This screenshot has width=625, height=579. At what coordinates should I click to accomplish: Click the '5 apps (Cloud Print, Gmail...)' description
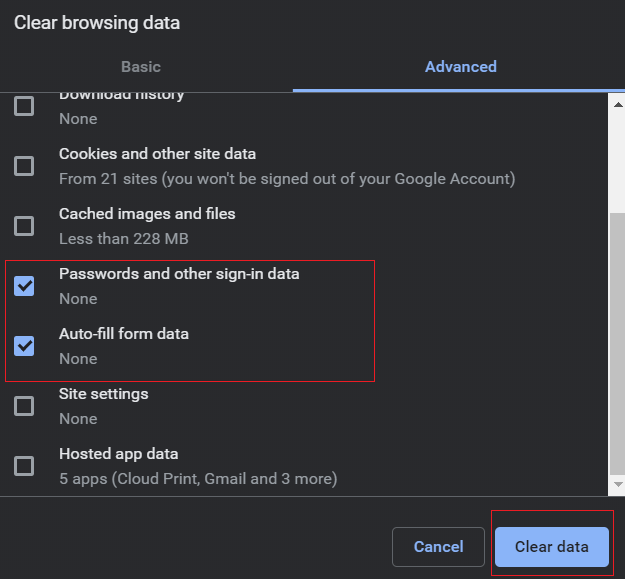coord(197,479)
